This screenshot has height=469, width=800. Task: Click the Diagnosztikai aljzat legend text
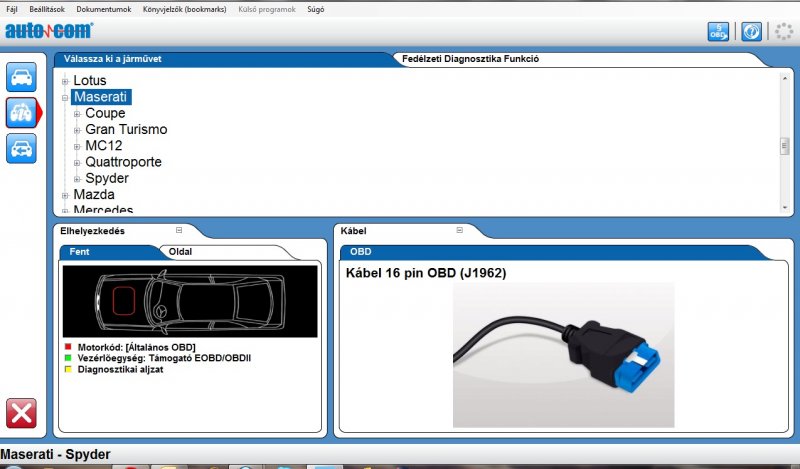click(x=120, y=369)
